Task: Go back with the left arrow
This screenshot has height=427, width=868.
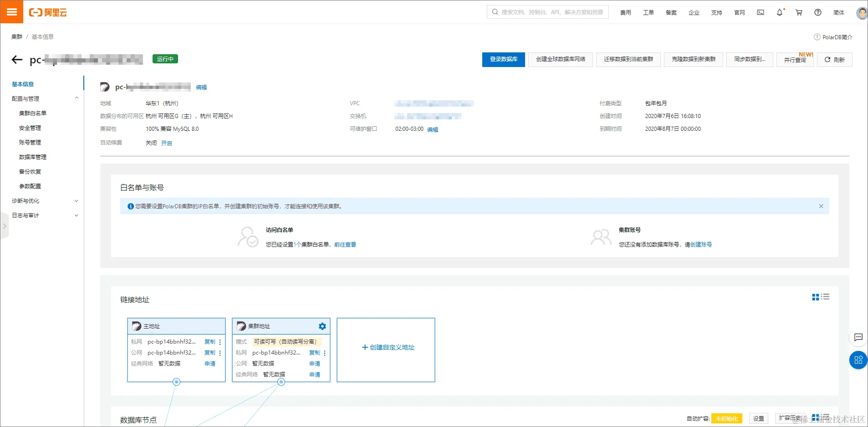Action: coord(17,59)
